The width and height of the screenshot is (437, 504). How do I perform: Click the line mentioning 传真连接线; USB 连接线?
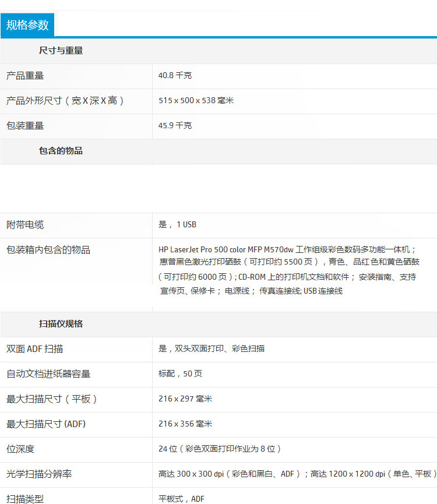(x=251, y=291)
